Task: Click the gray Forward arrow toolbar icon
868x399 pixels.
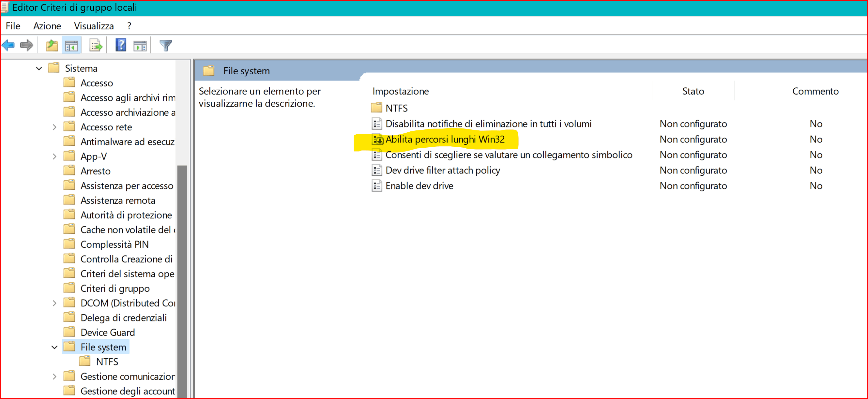Action: coord(27,45)
